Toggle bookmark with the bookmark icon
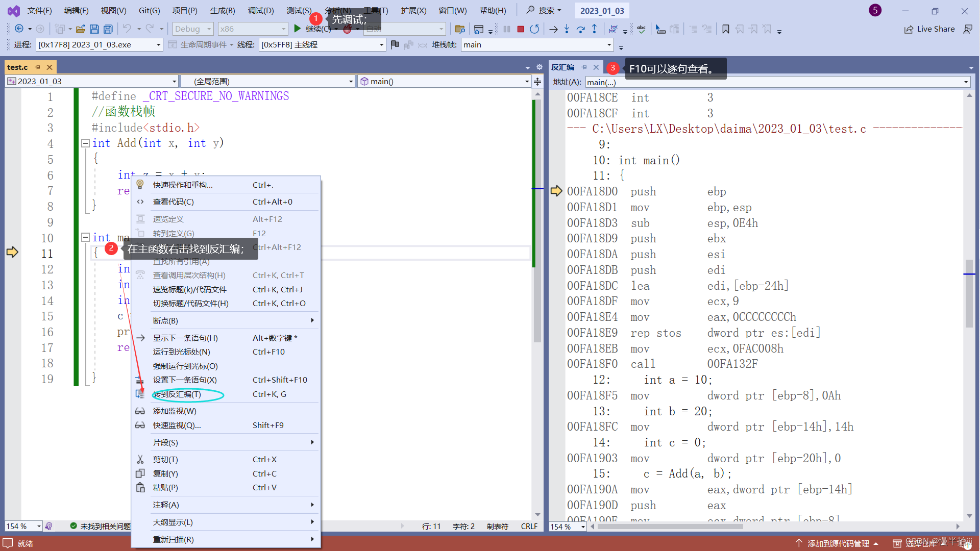The image size is (980, 551). 725,29
